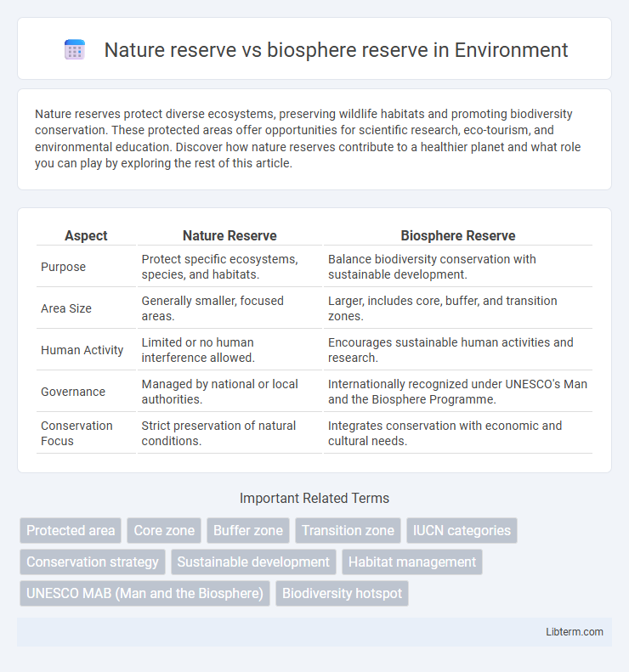This screenshot has height=672, width=629.
Task: Click cell 'Limited or no human interference allowed.'
Action: click(x=229, y=350)
